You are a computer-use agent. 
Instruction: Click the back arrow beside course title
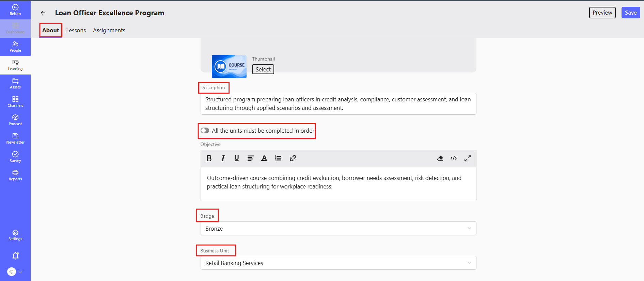43,13
